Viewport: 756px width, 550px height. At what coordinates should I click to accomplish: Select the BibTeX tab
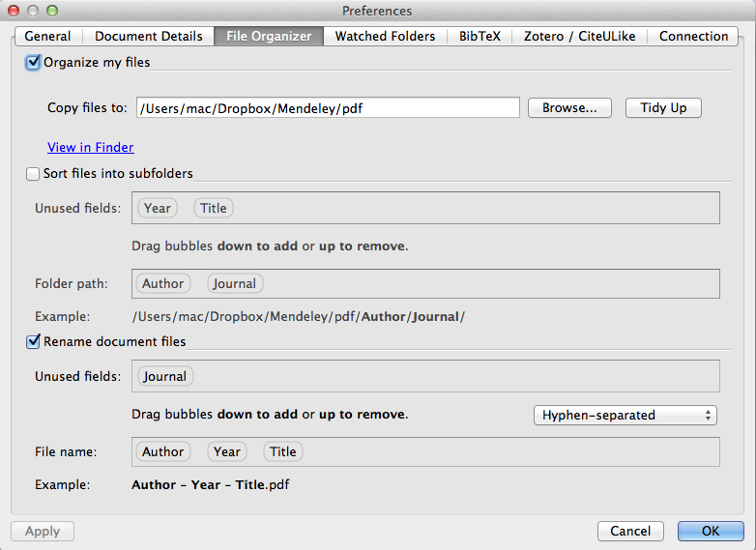480,36
